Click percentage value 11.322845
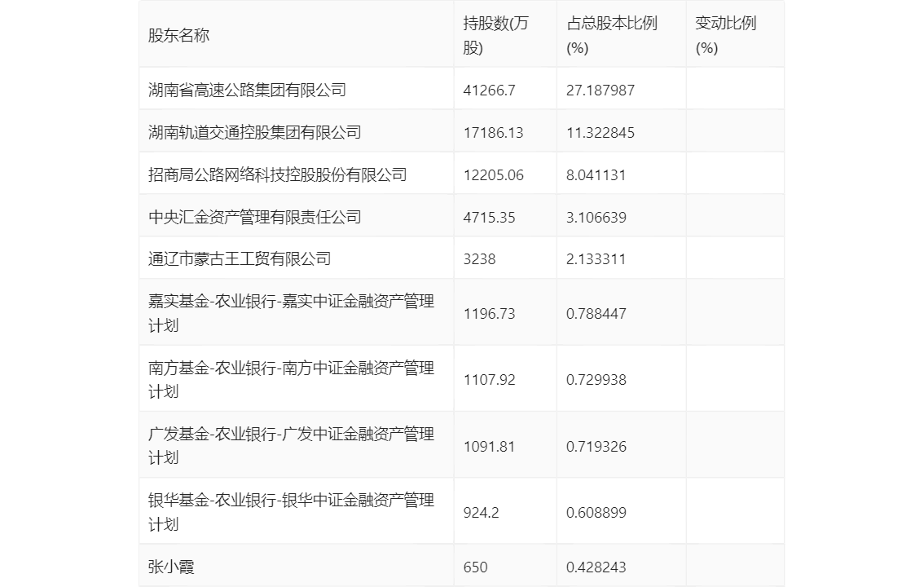Screen dimensions: 924x587 click(x=601, y=133)
